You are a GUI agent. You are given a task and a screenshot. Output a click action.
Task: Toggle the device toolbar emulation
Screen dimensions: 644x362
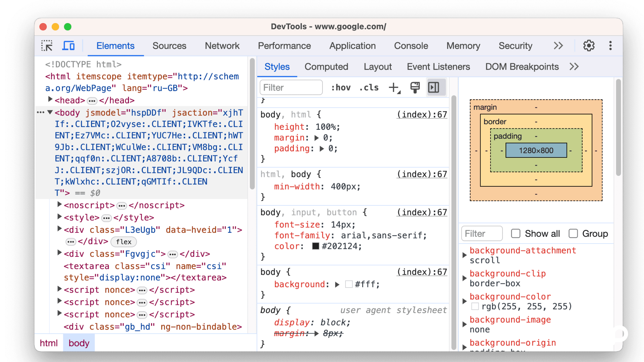68,46
